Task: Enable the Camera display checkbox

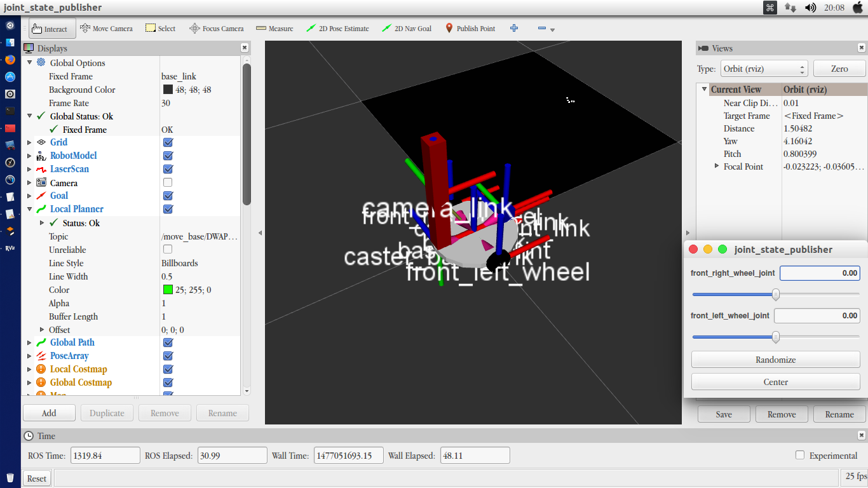Action: 168,182
